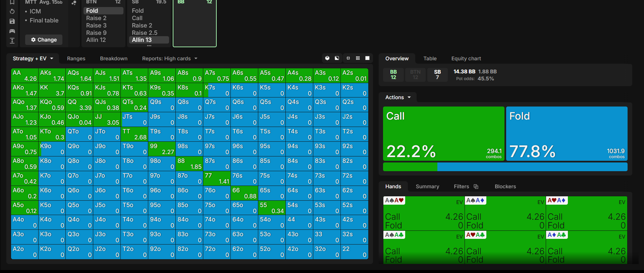Select the BB 12 position chip

pos(393,75)
